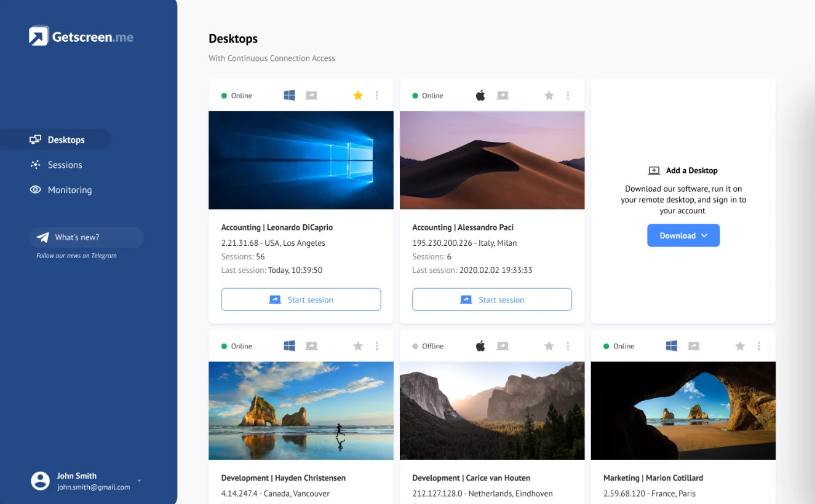Click the Getscreen.me logo
This screenshot has height=504, width=815.
[x=81, y=36]
